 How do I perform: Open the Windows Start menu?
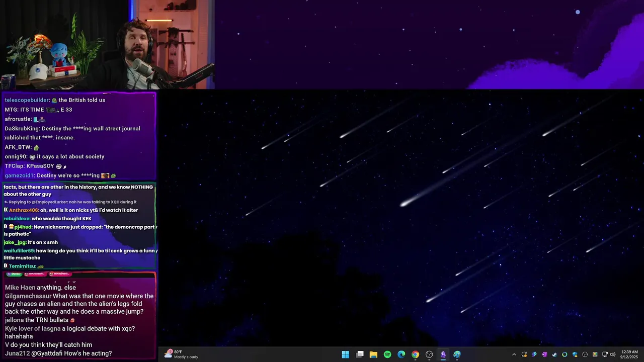[346, 354]
